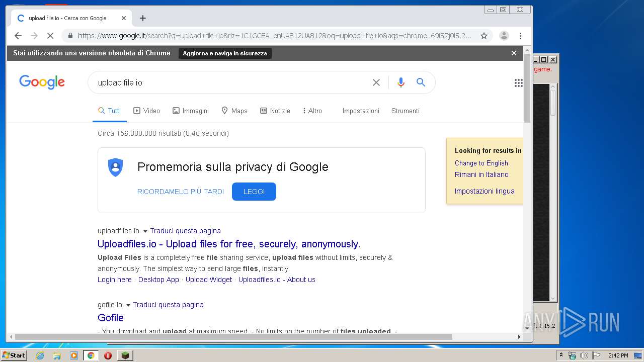Expand the gofile.io result dropdown arrow
Image resolution: width=644 pixels, height=362 pixels.
click(x=128, y=305)
